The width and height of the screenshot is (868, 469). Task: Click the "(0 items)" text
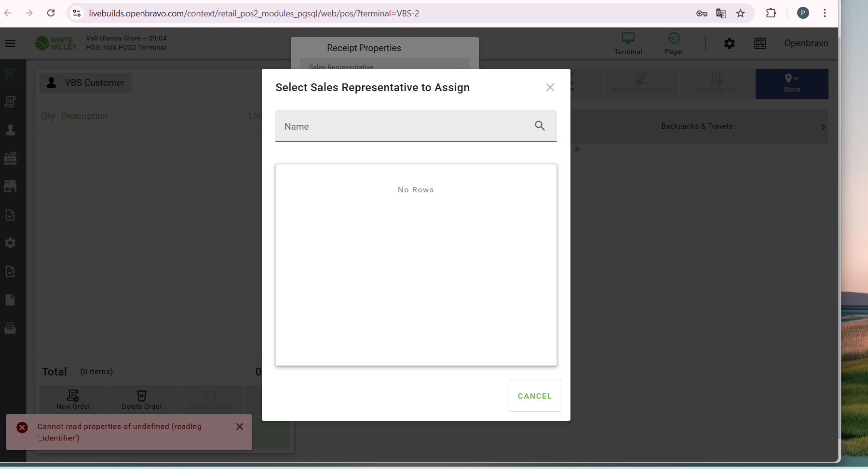(96, 372)
